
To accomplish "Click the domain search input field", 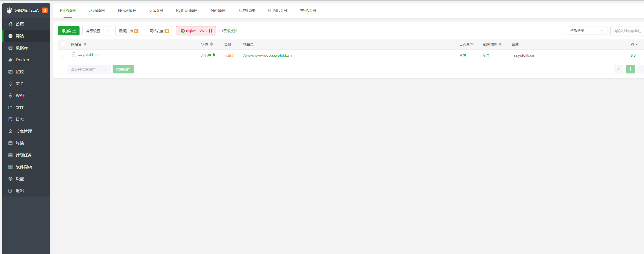I will click(627, 31).
